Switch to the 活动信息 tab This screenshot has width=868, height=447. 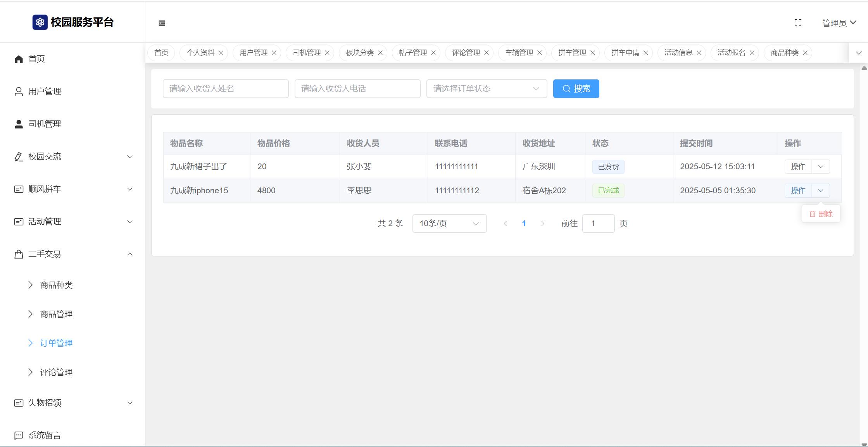[x=678, y=53]
